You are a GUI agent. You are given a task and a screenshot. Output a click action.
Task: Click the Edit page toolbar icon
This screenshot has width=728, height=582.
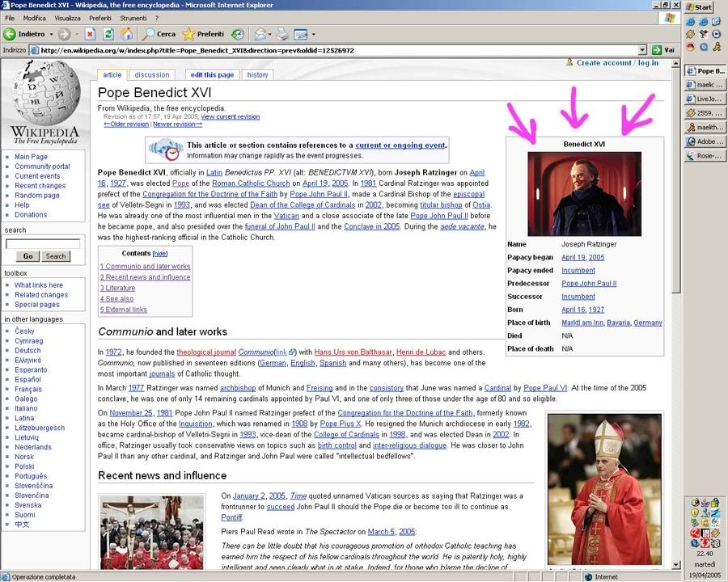pos(301,34)
